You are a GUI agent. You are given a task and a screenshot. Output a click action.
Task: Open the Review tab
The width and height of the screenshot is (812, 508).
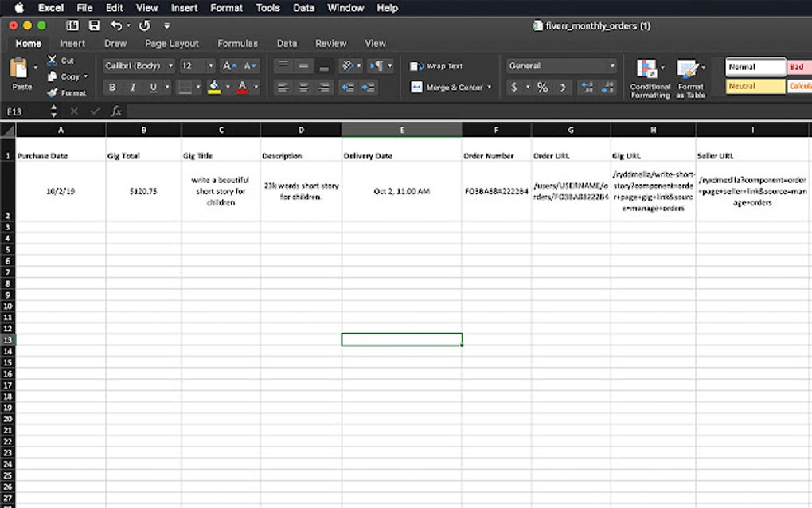(330, 44)
